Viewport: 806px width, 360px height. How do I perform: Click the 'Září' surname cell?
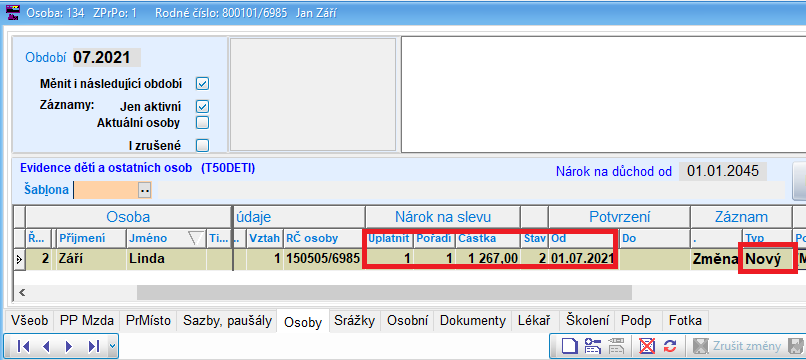91,259
